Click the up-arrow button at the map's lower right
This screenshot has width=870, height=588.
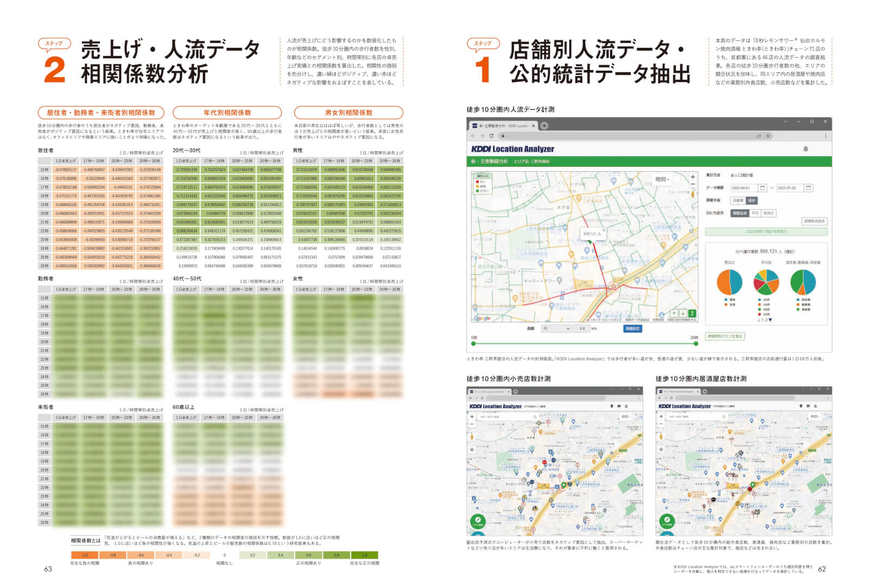coord(674,314)
